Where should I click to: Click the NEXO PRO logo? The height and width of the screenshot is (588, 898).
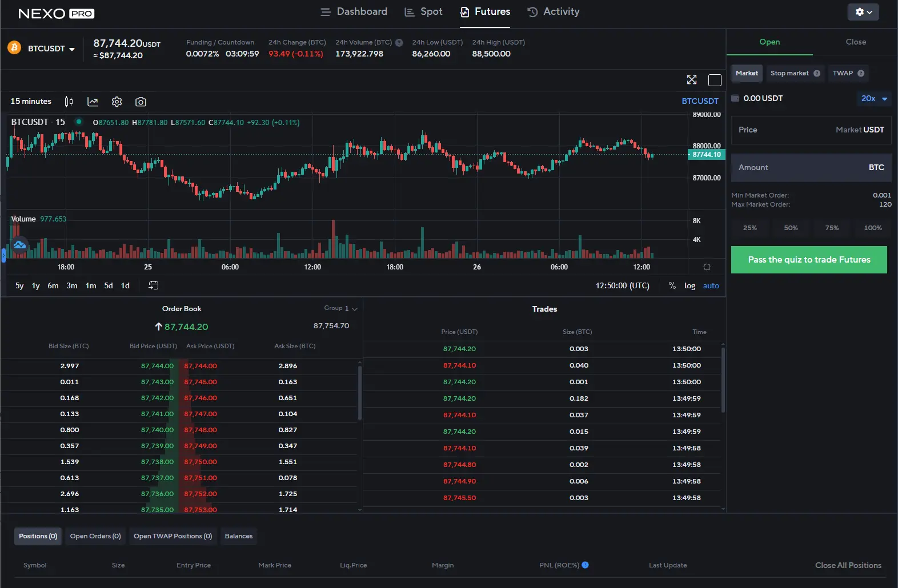[x=56, y=14]
